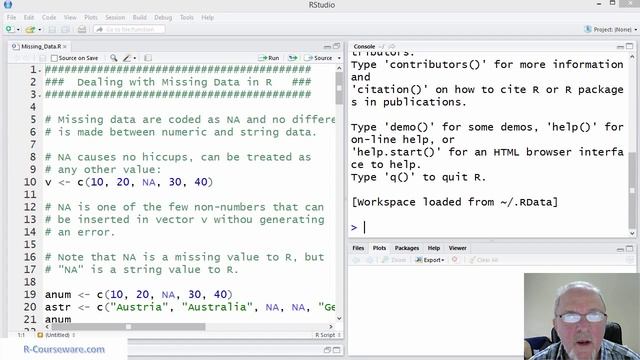The width and height of the screenshot is (640, 360).
Task: Open the Help menu in the menu bar
Action: 208,18
